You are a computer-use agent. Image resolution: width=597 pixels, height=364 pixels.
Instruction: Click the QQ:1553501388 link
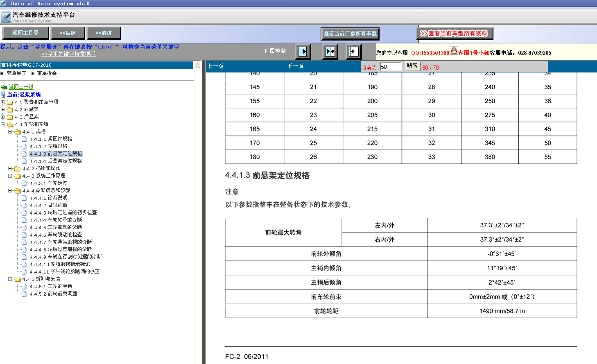[x=430, y=53]
